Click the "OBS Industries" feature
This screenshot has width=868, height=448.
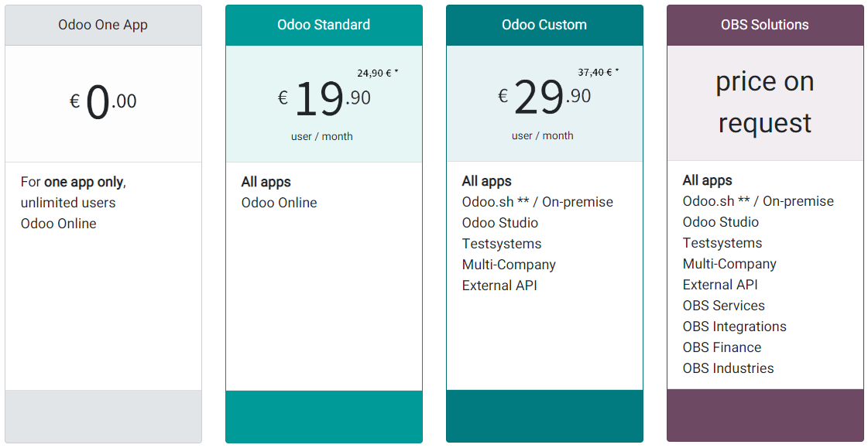(729, 368)
